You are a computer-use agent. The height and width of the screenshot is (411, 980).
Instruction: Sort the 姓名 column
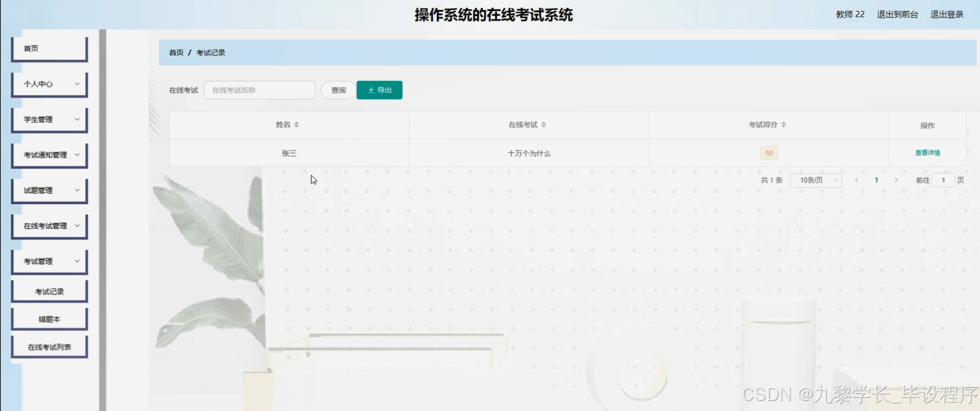tap(297, 125)
